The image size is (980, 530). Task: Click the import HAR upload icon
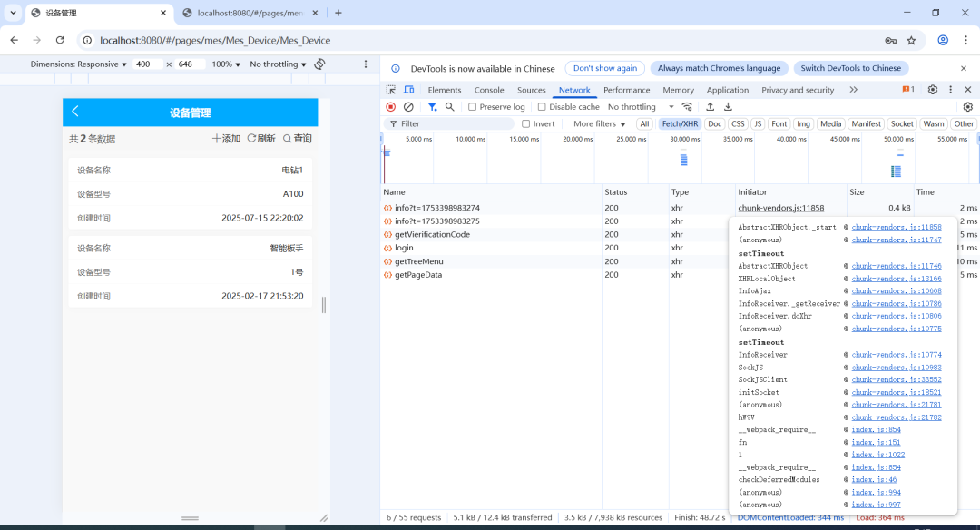710,107
